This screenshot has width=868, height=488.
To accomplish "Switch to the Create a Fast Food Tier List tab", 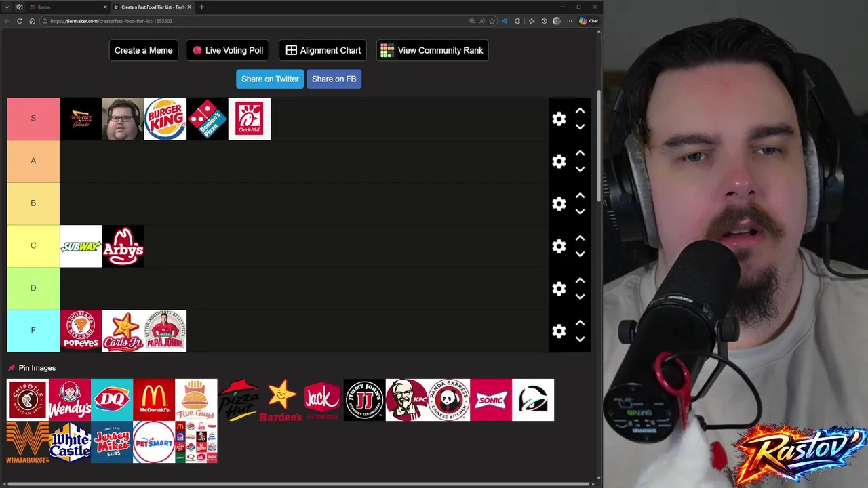I will [153, 7].
